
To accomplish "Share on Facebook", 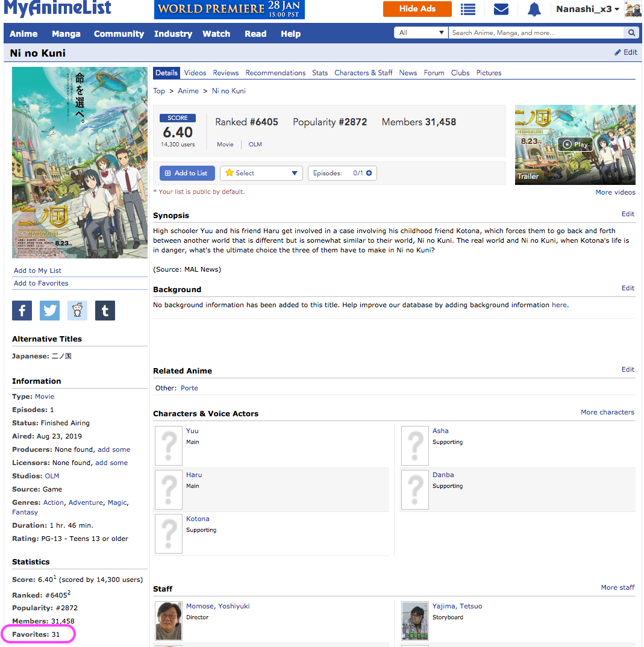I will pyautogui.click(x=22, y=310).
